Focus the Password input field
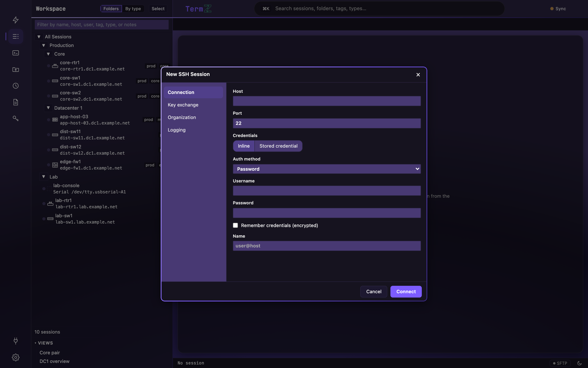Screen dimensions: 588x368 pyautogui.click(x=327, y=213)
